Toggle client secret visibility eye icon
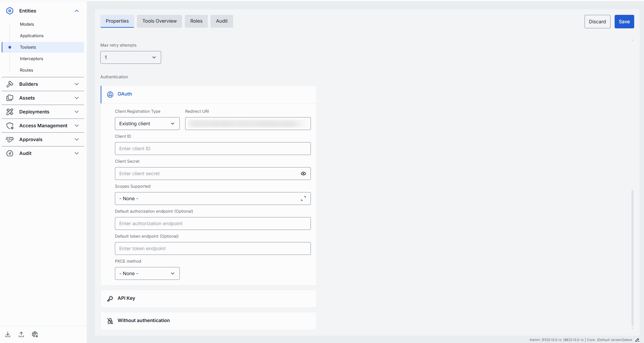 pyautogui.click(x=303, y=174)
